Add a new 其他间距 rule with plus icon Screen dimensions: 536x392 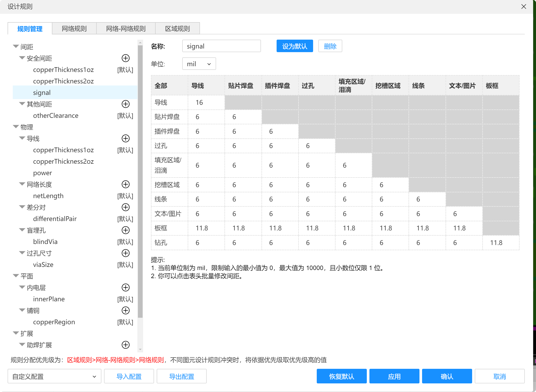pos(126,104)
